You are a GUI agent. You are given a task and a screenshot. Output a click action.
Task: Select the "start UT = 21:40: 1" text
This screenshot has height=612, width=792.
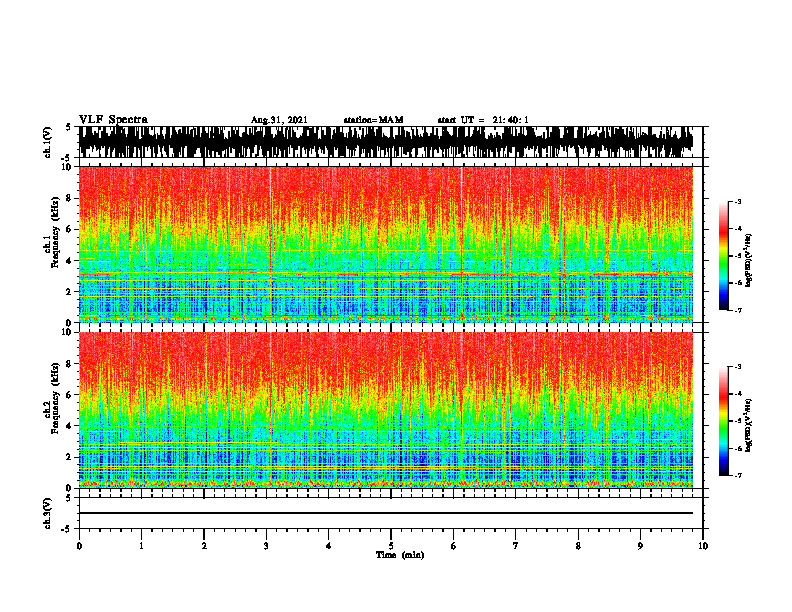click(x=483, y=120)
